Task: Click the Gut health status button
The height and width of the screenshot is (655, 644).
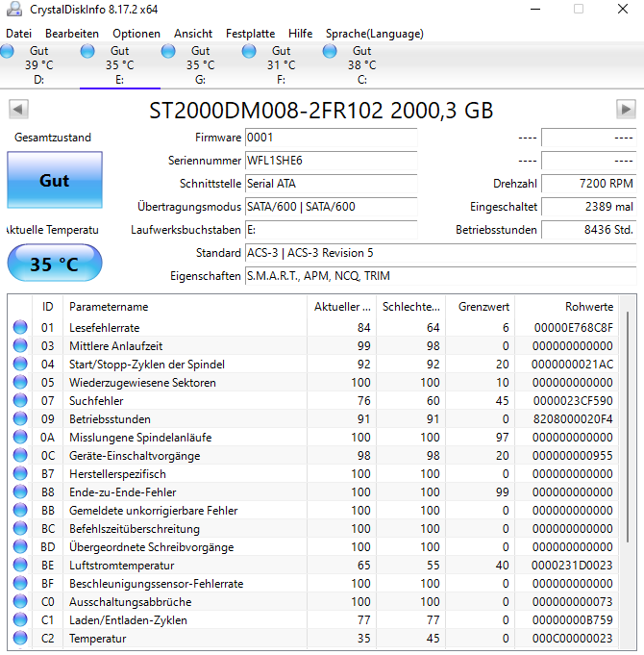Action: pyautogui.click(x=55, y=180)
